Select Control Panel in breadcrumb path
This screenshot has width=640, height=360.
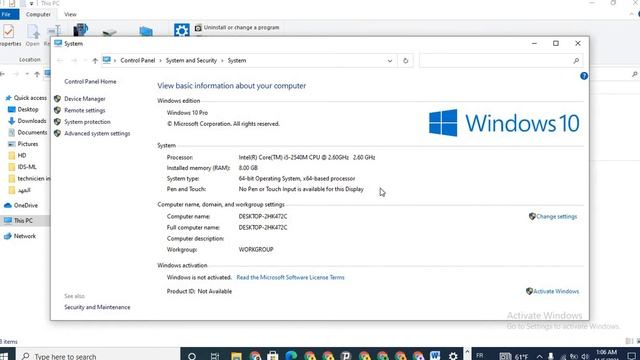(138, 60)
